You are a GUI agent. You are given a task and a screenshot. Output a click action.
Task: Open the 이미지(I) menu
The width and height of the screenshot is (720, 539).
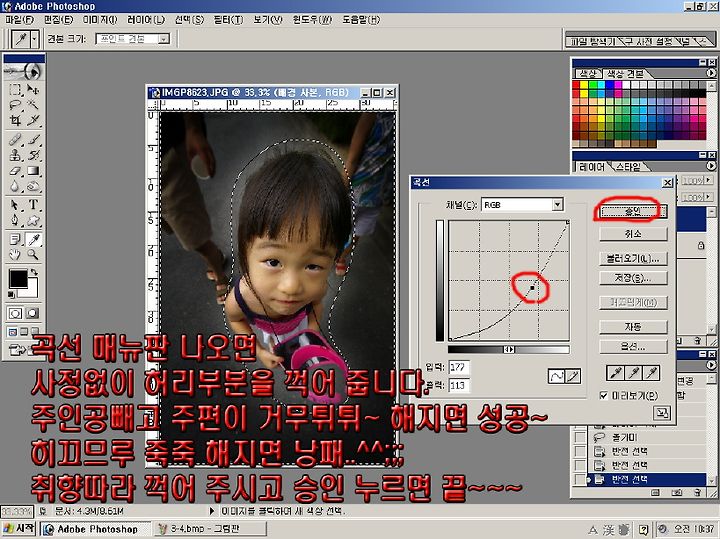click(x=100, y=20)
